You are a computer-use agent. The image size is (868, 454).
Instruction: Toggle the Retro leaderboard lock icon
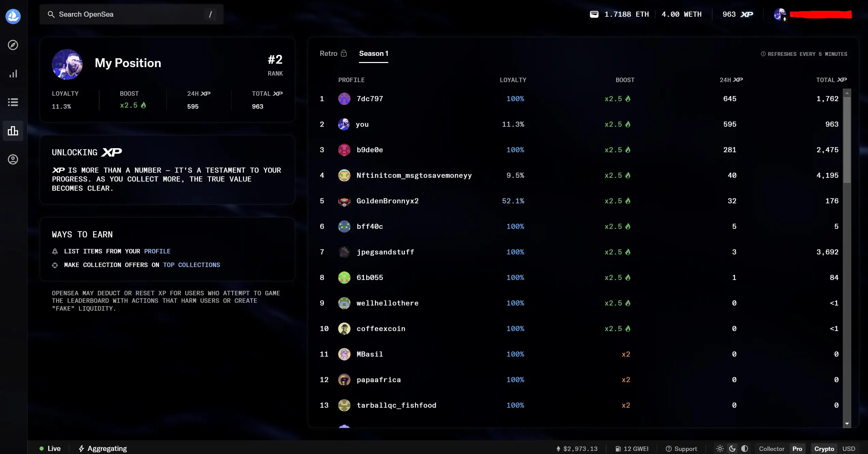(344, 53)
